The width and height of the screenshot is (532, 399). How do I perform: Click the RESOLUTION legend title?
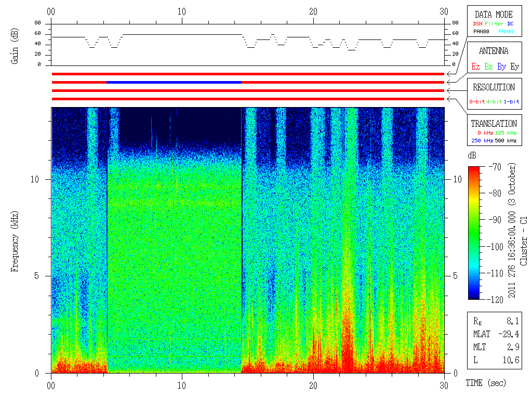(494, 87)
